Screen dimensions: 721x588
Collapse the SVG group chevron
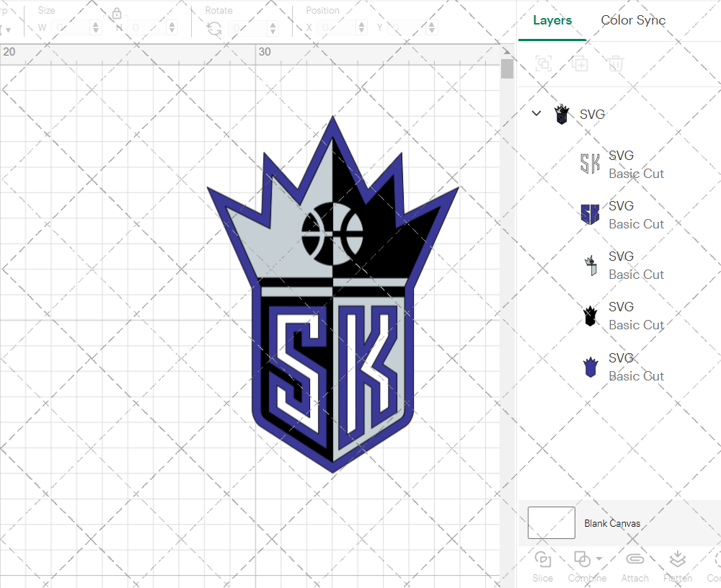click(536, 113)
